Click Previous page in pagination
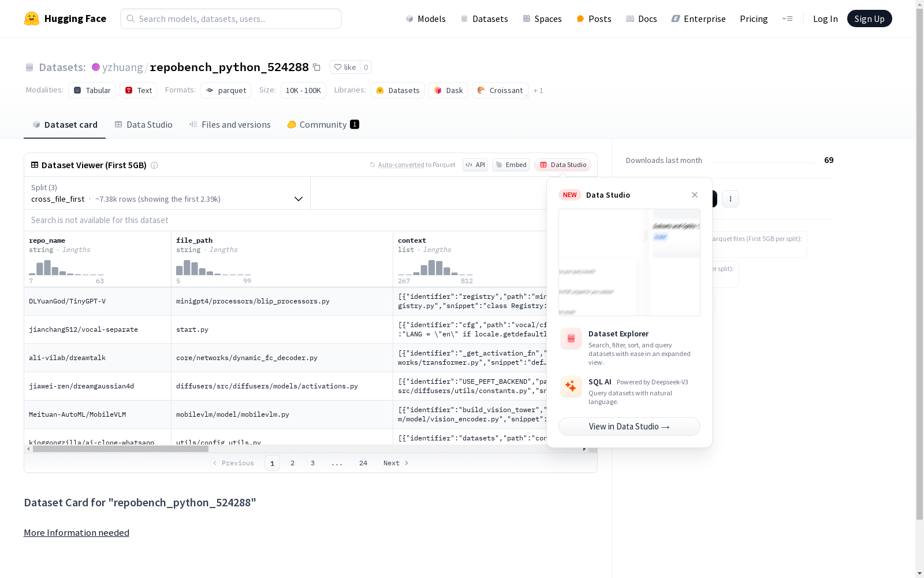Viewport: 924px width, 578px height. [233, 463]
